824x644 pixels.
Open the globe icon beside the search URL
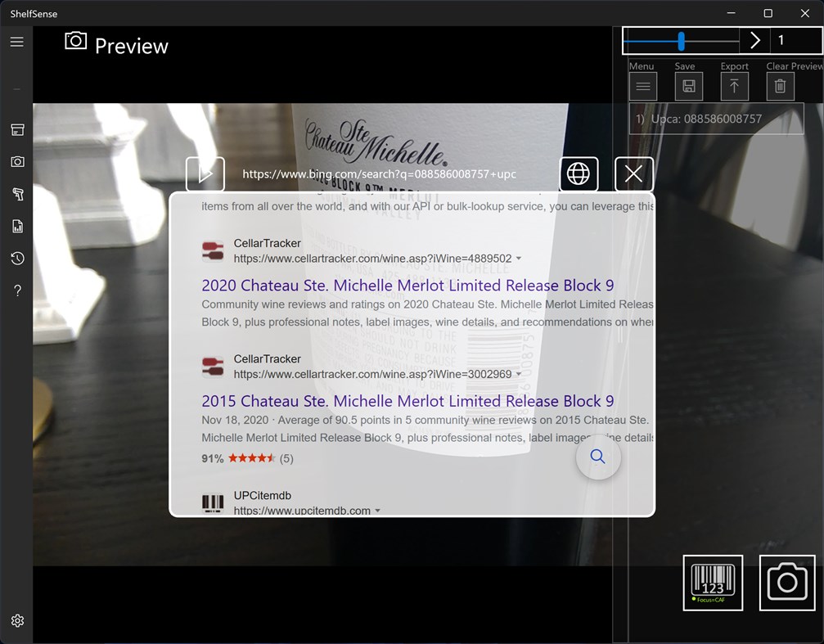579,173
